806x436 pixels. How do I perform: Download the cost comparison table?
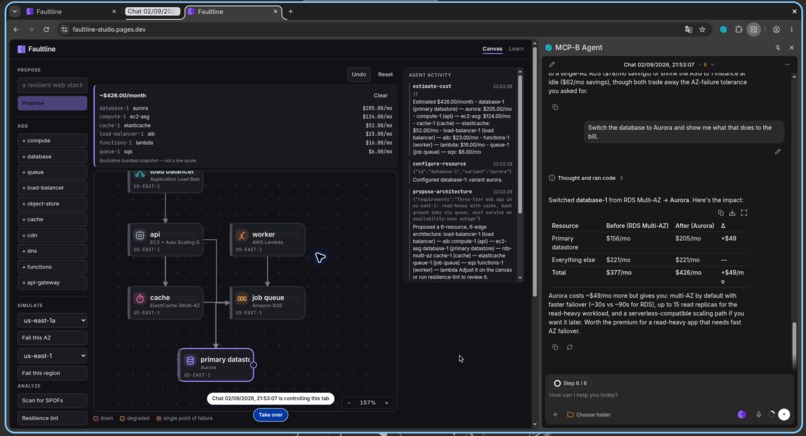tap(732, 213)
